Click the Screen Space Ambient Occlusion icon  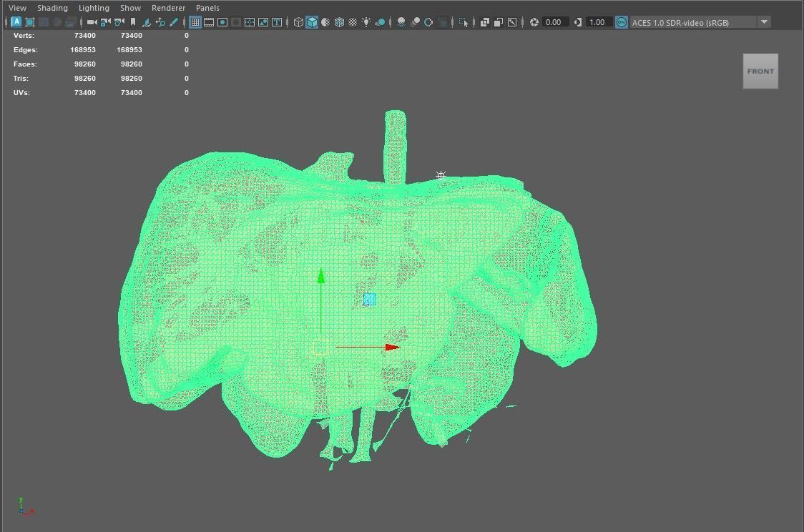pos(401,22)
